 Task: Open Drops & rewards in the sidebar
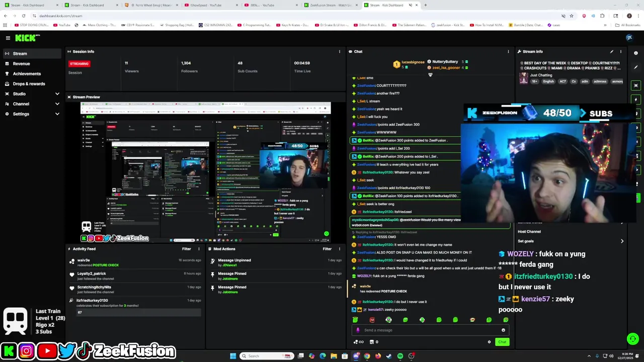click(31, 84)
